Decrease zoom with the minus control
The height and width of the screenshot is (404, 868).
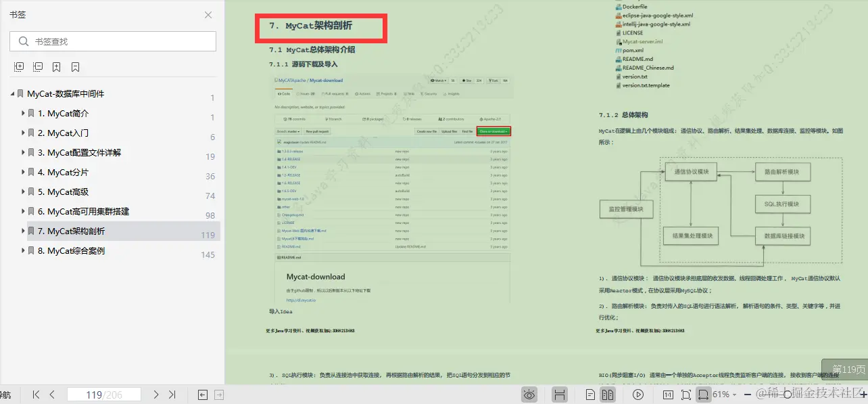746,394
